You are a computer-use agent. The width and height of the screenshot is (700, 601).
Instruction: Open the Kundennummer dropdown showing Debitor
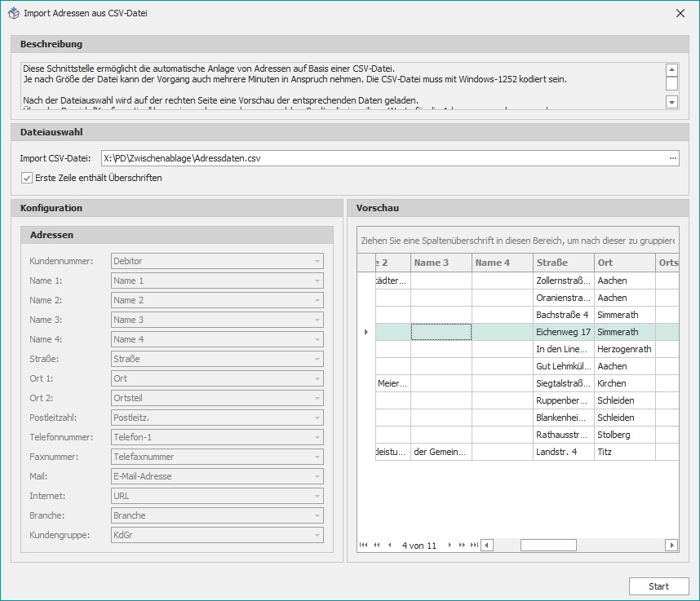(315, 260)
